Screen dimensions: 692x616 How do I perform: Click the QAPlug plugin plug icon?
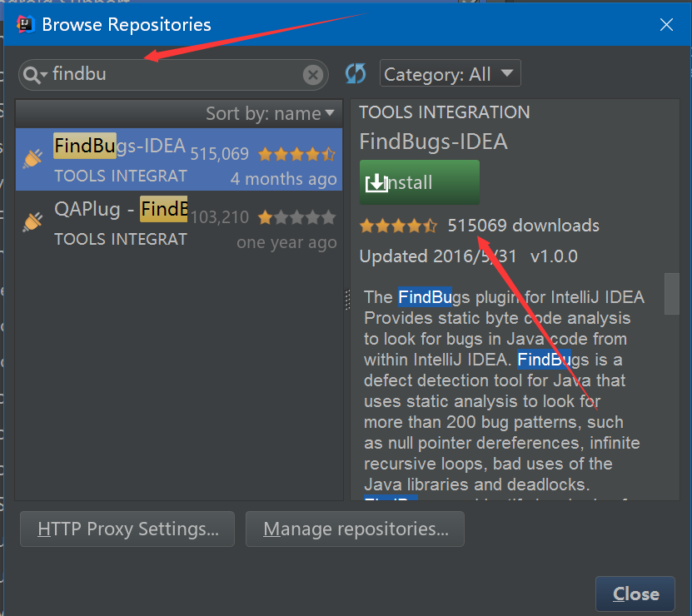click(x=32, y=221)
